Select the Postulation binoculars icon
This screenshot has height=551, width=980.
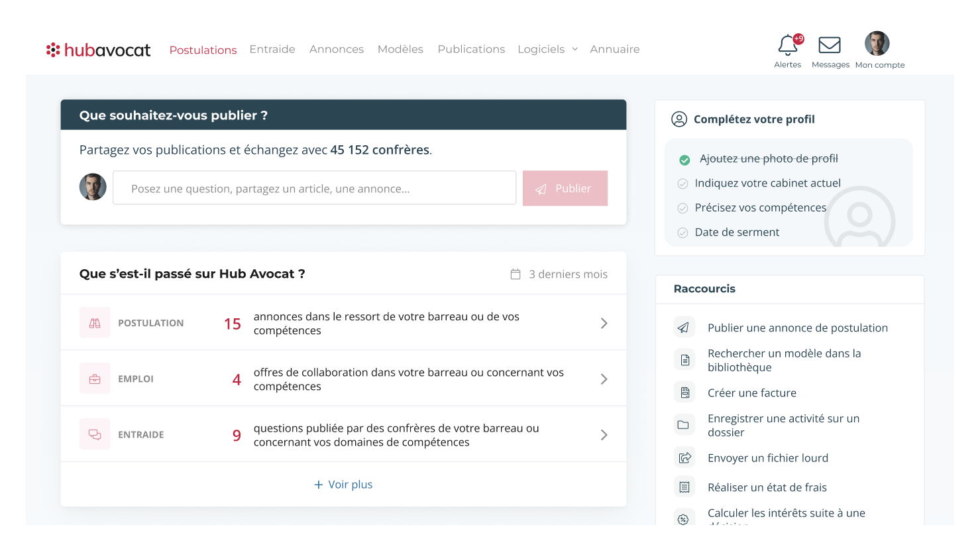pyautogui.click(x=95, y=322)
